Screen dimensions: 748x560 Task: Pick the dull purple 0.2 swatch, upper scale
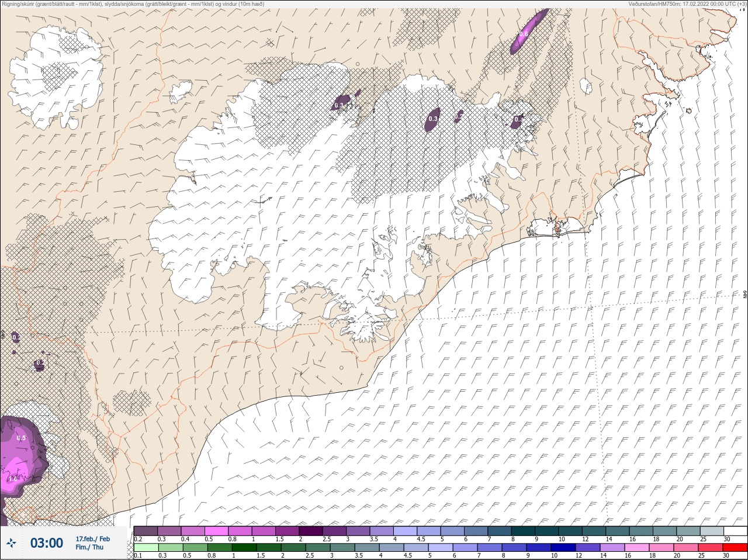pos(146,531)
